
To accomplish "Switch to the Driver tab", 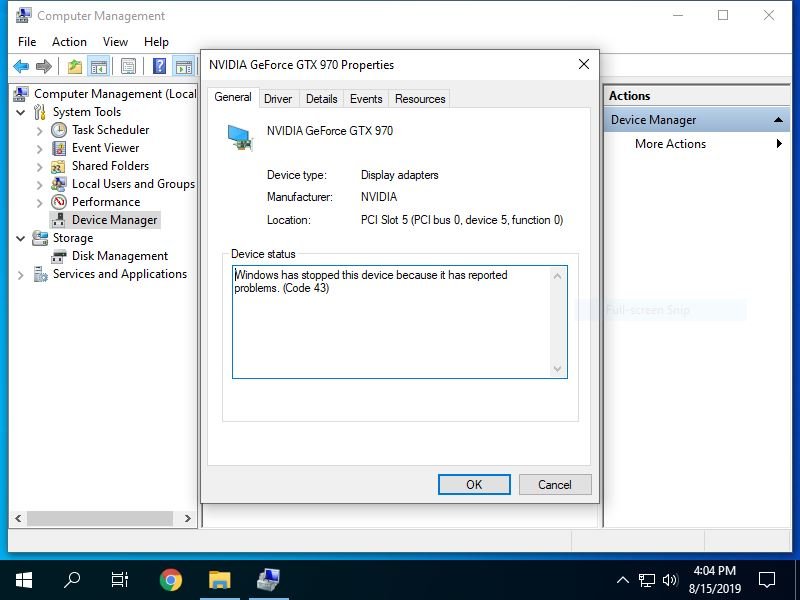I will [x=278, y=99].
